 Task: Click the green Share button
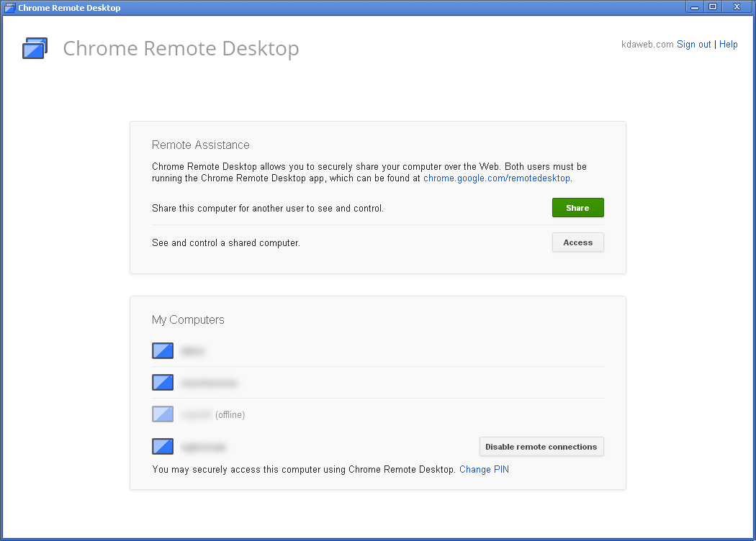coord(577,208)
